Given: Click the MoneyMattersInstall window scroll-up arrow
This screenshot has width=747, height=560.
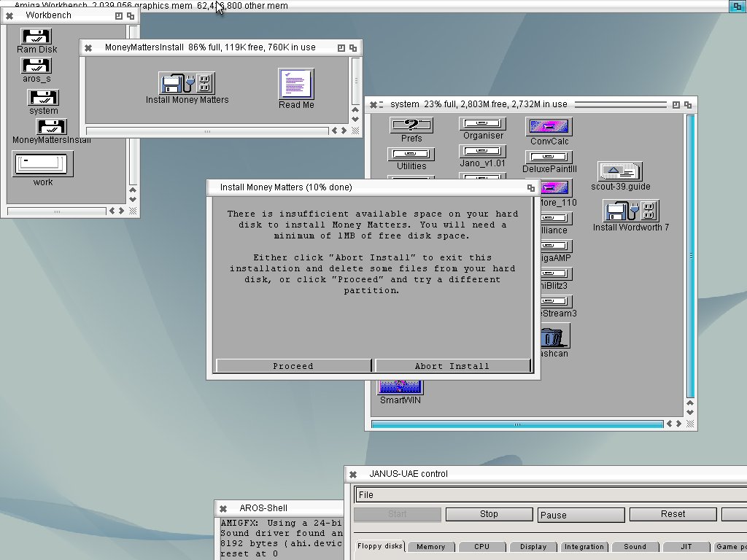Looking at the screenshot, I should [355, 110].
